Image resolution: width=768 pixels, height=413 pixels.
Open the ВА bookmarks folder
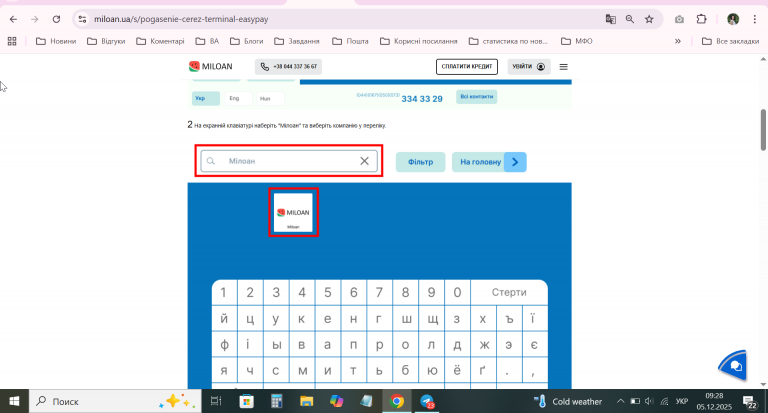click(x=207, y=41)
